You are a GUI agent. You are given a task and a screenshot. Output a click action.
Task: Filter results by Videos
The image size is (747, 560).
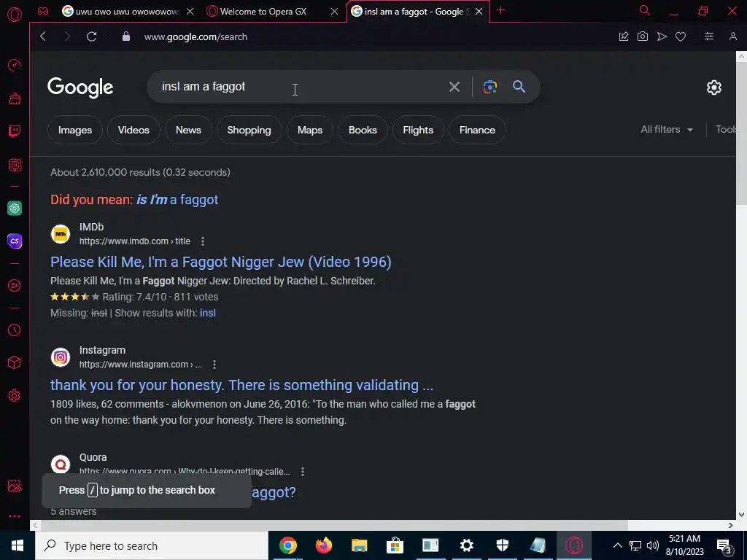133,130
